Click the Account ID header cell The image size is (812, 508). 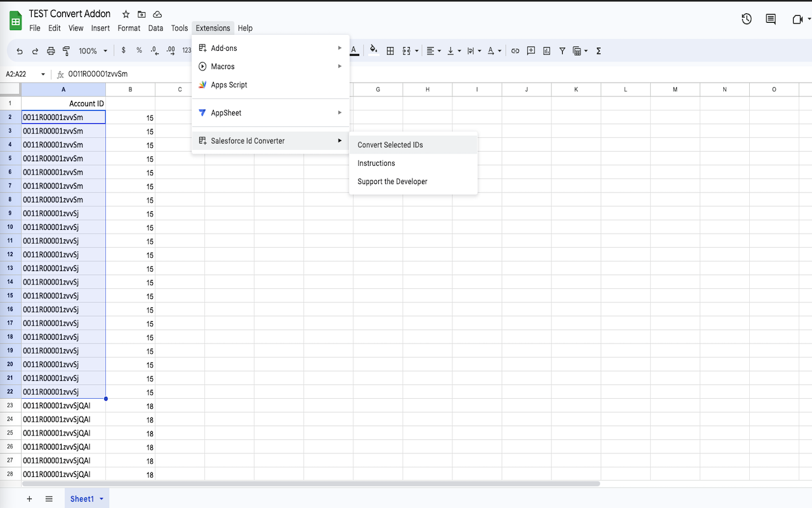[x=63, y=104]
